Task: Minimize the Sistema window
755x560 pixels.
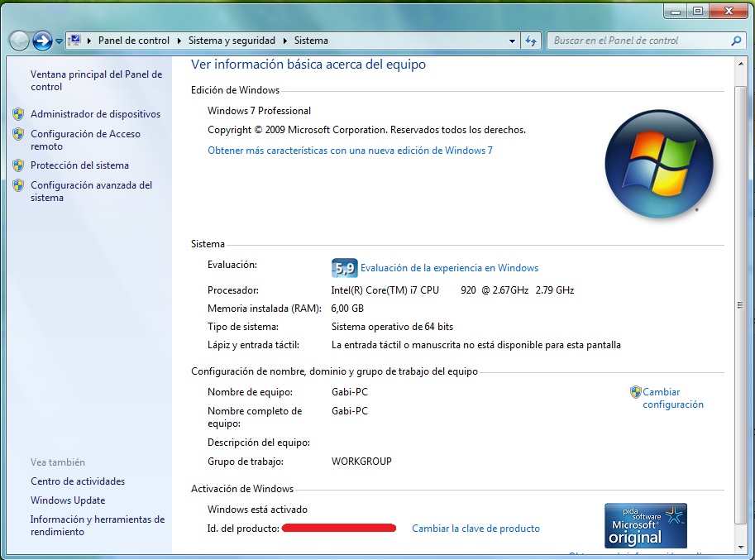Action: pyautogui.click(x=676, y=11)
